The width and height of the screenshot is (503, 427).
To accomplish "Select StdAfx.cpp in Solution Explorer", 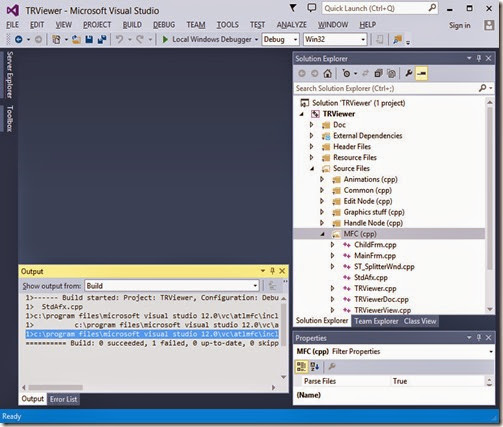I will (371, 278).
